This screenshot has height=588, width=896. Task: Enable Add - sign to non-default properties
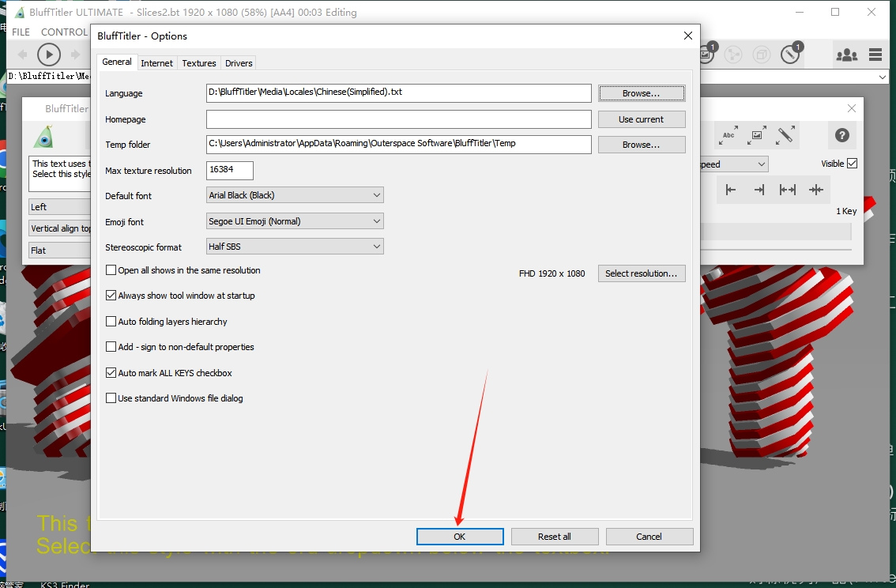tap(111, 347)
